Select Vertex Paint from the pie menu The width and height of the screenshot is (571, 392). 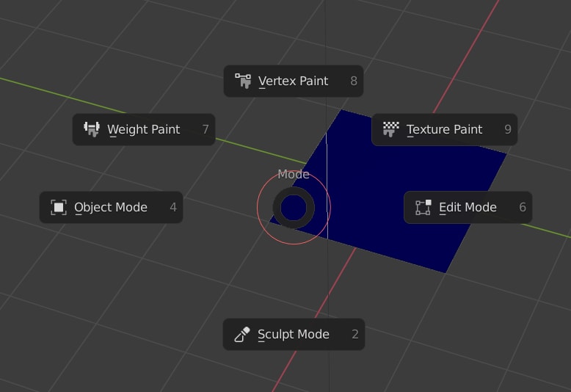[293, 81]
